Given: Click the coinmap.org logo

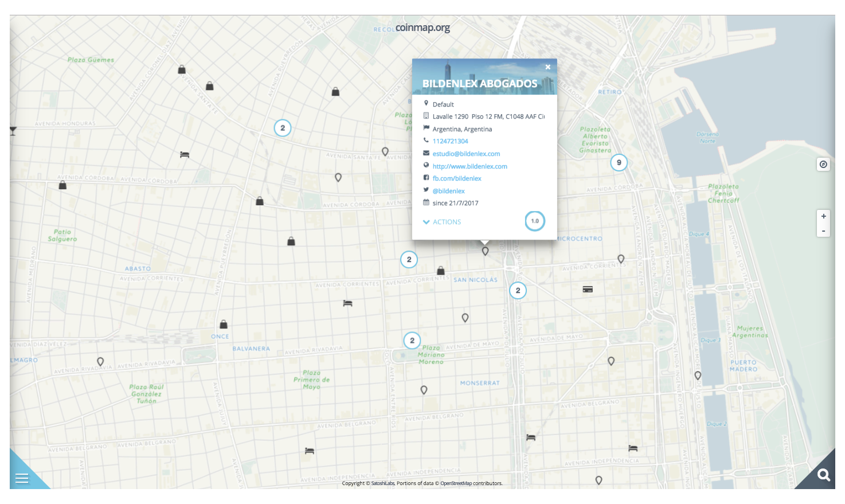Looking at the screenshot, I should pyautogui.click(x=422, y=28).
